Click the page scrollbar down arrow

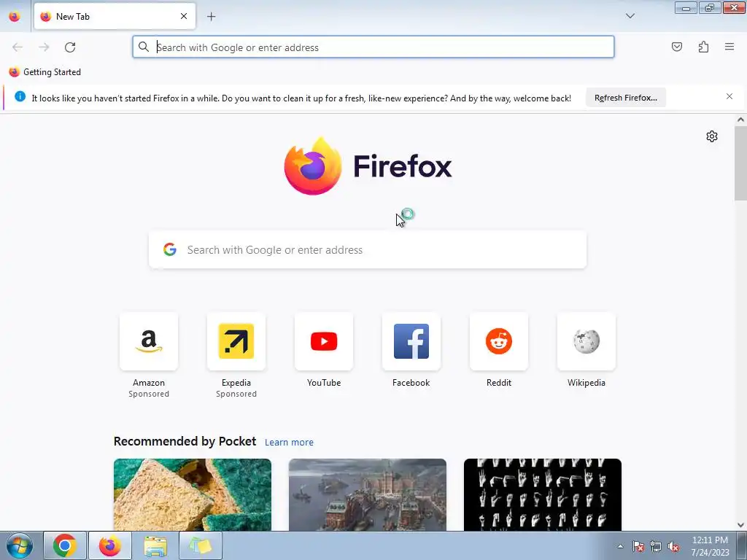pos(740,525)
